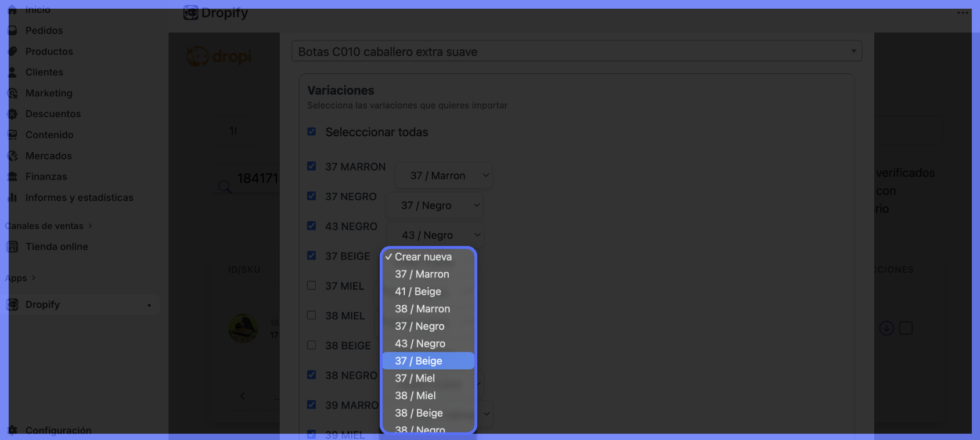This screenshot has height=440, width=980.
Task: Enable the 37 MIEL variation checkbox
Action: [312, 286]
